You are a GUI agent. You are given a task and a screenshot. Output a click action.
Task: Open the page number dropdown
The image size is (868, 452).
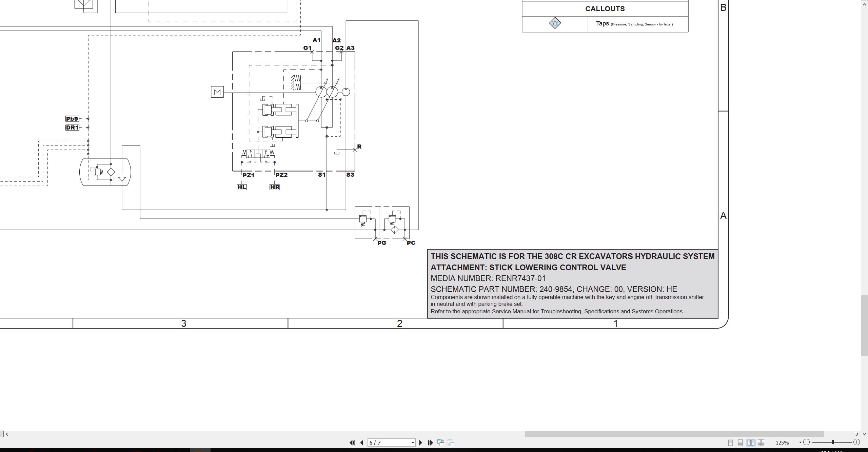click(x=413, y=443)
